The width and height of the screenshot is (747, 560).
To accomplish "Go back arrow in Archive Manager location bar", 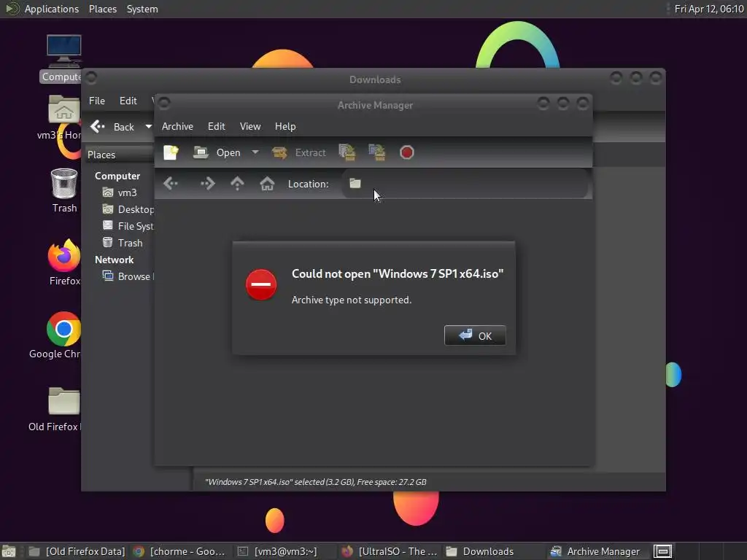I will click(x=171, y=183).
